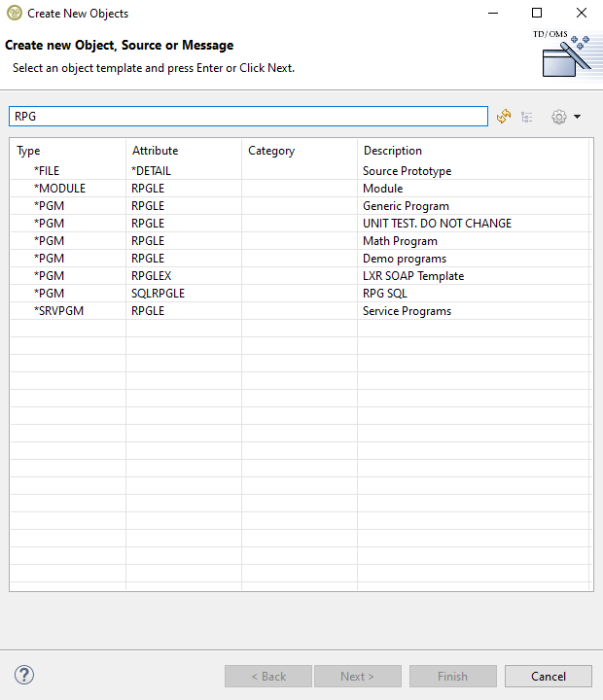Sort by the Attribute column header

point(183,151)
